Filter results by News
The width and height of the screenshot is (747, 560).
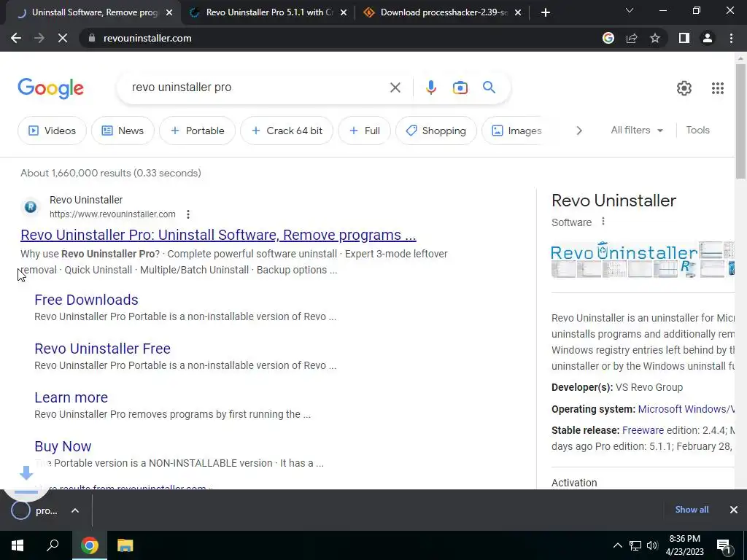123,131
